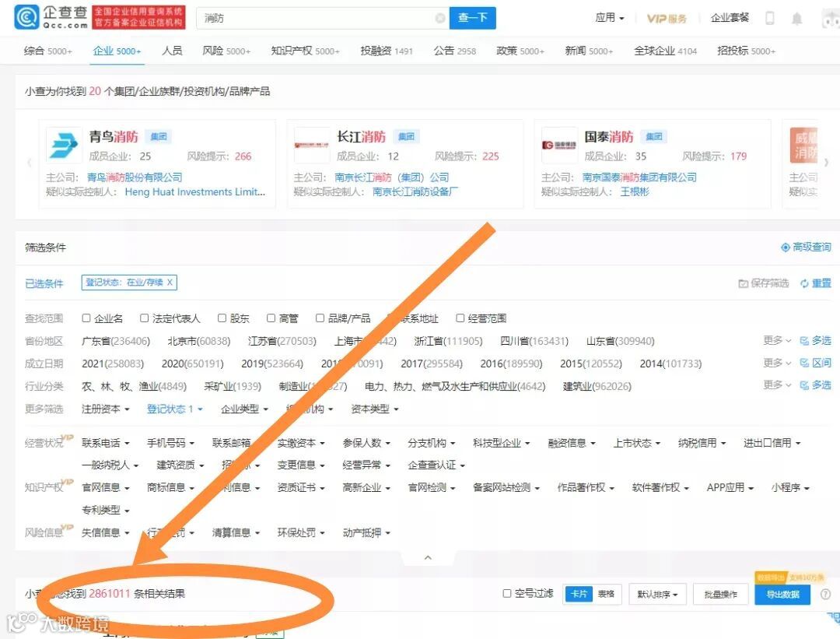This screenshot has height=639, width=840.
Task: Open 登记状态 1 dropdown filter
Action: (175, 409)
